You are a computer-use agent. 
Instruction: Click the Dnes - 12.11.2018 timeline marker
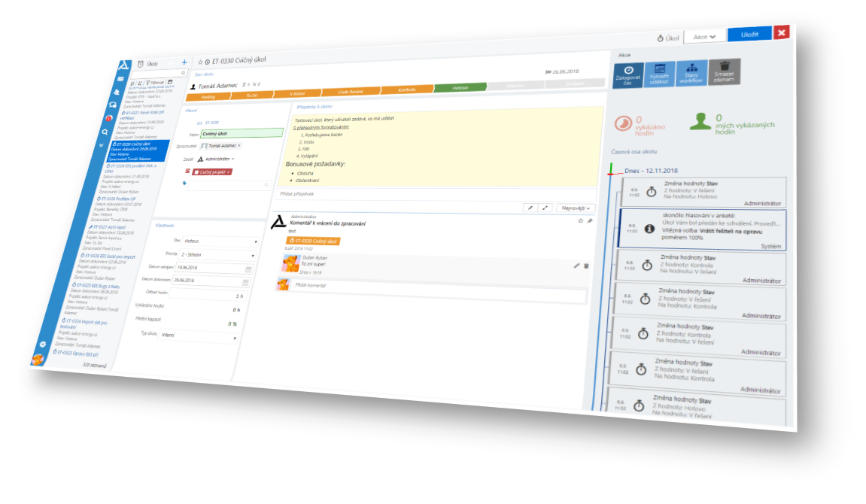pyautogui.click(x=651, y=171)
